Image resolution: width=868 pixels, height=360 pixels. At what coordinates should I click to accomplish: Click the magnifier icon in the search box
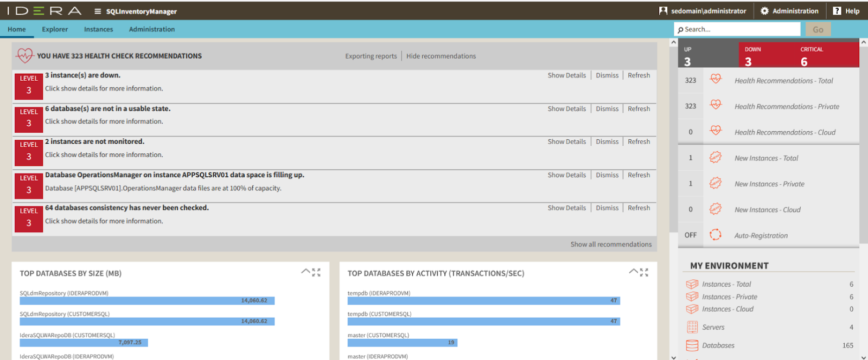pos(680,30)
